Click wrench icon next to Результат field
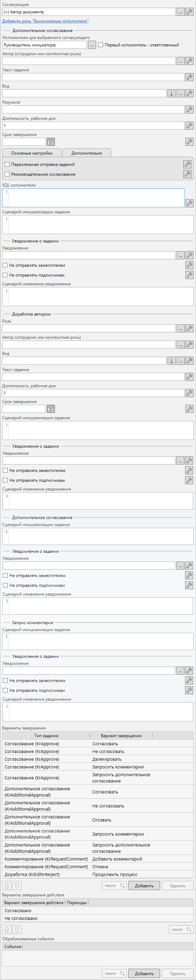The image size is (196, 980). 189,109
